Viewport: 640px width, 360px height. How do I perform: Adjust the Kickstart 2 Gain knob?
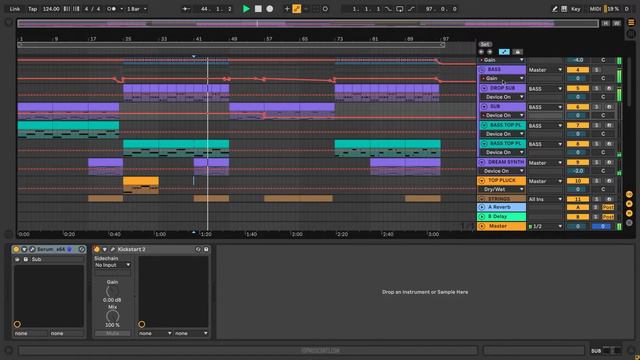(112, 291)
